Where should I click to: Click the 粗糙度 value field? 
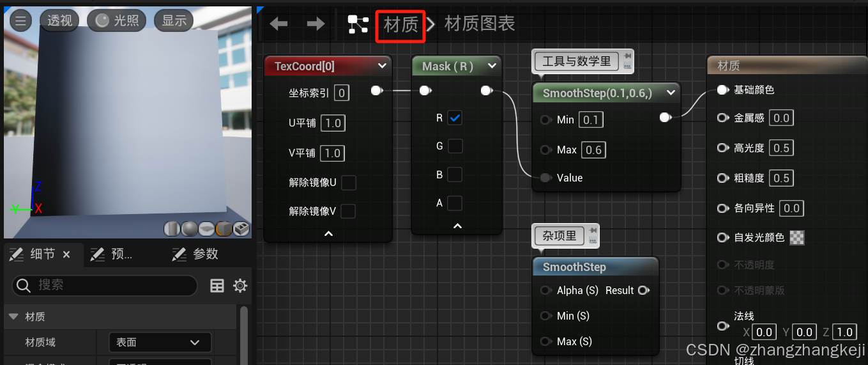point(781,178)
